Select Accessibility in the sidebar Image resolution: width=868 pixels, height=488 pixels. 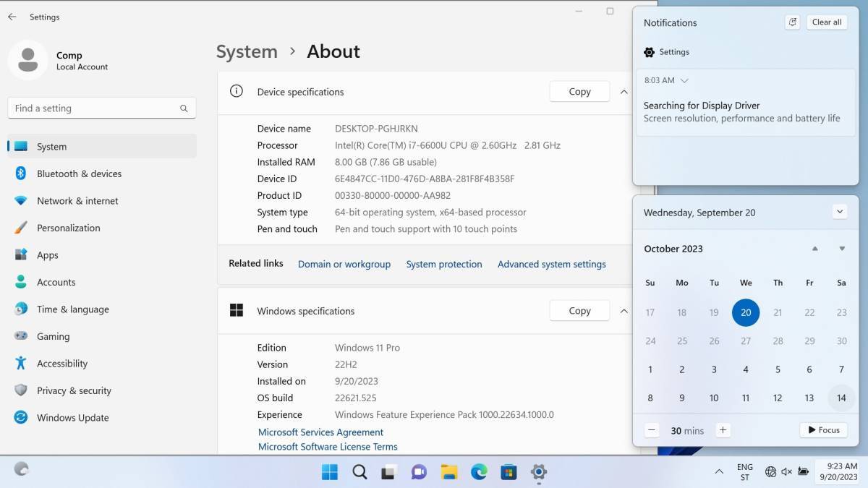coord(102,364)
